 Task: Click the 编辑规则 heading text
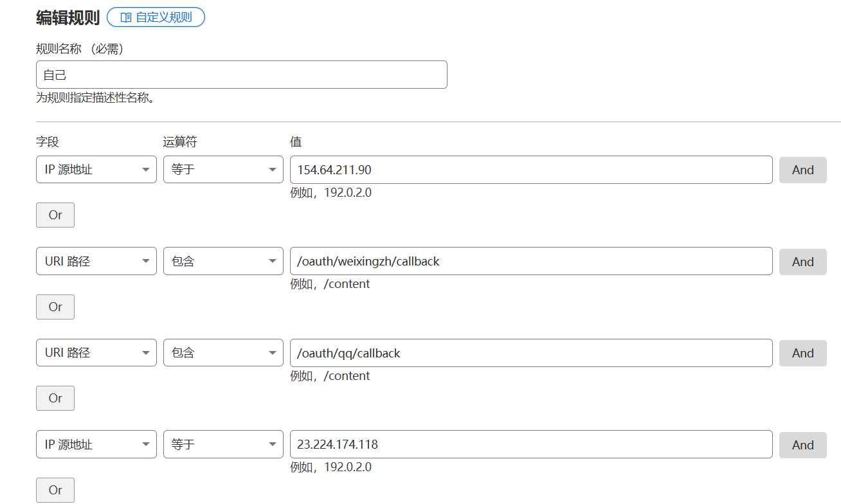click(x=68, y=17)
